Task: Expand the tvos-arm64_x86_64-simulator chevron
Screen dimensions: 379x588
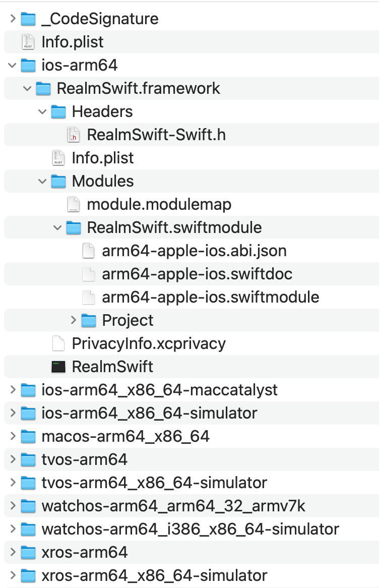Action: [x=13, y=483]
